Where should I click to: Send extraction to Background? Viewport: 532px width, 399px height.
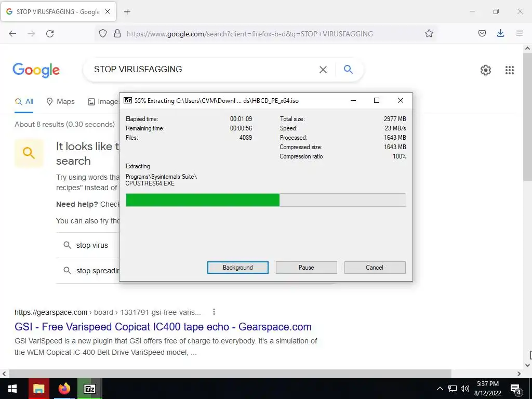point(238,268)
